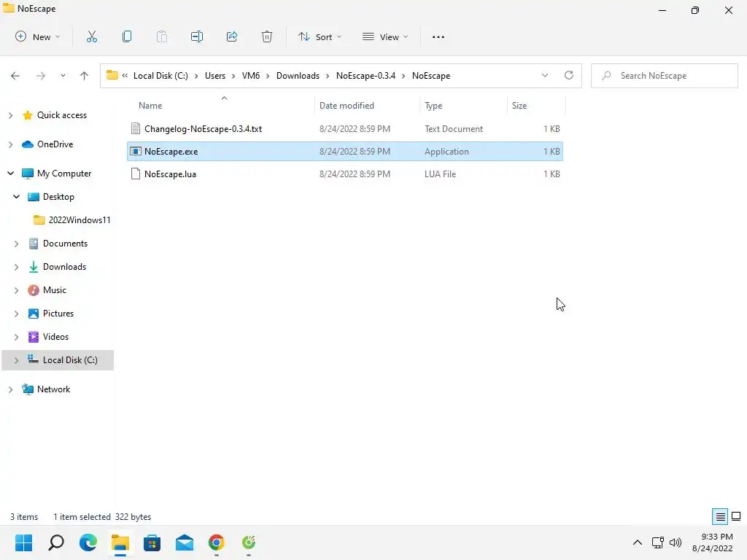The image size is (747, 560).
Task: Click the Rename icon in toolbar
Action: tap(197, 36)
